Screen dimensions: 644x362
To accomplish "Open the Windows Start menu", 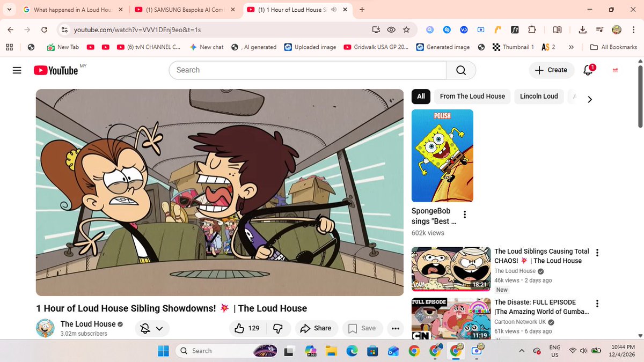I will point(163,351).
